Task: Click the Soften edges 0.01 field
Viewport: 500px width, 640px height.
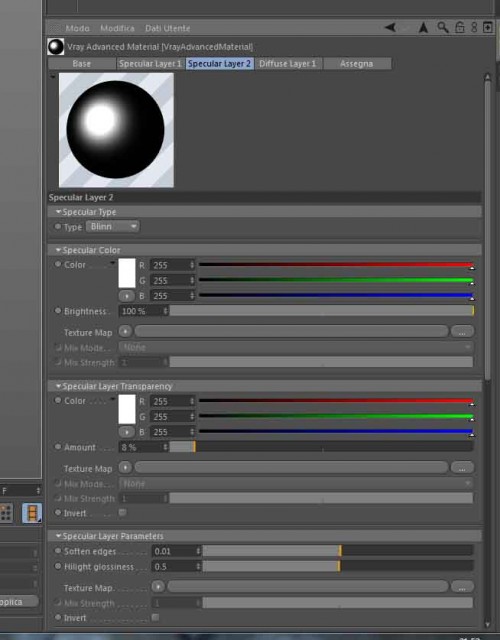Action: click(x=176, y=551)
